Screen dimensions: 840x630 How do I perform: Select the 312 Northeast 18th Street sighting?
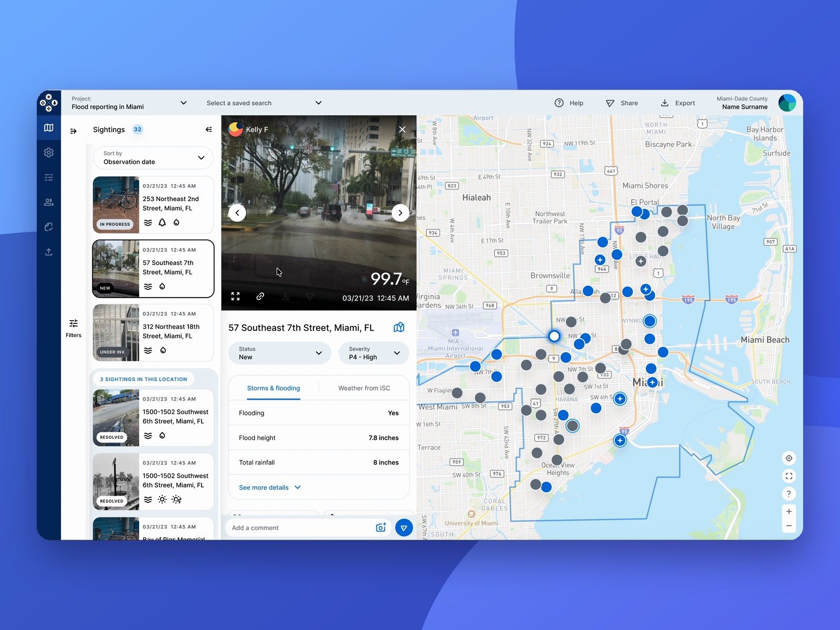point(153,333)
